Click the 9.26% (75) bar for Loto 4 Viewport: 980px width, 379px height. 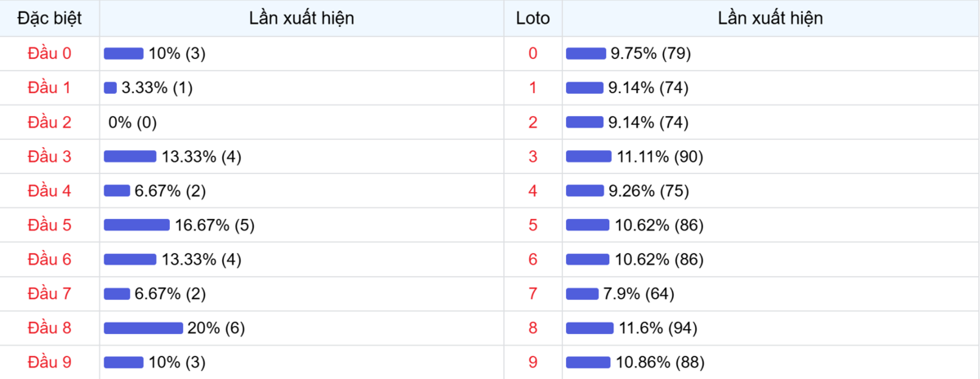pos(585,190)
